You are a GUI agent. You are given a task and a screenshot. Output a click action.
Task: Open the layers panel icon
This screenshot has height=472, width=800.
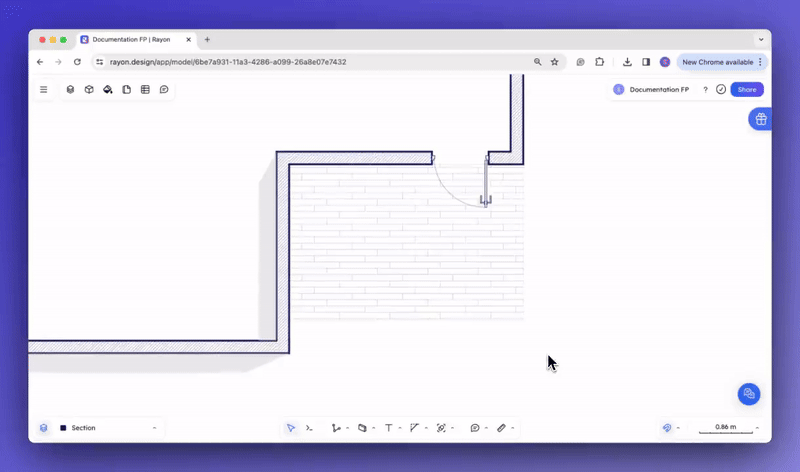(70, 90)
